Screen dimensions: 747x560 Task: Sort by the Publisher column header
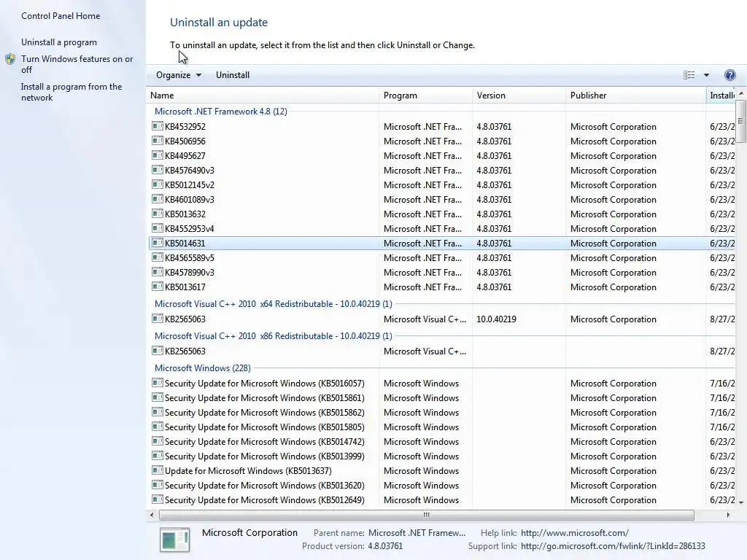pos(635,96)
